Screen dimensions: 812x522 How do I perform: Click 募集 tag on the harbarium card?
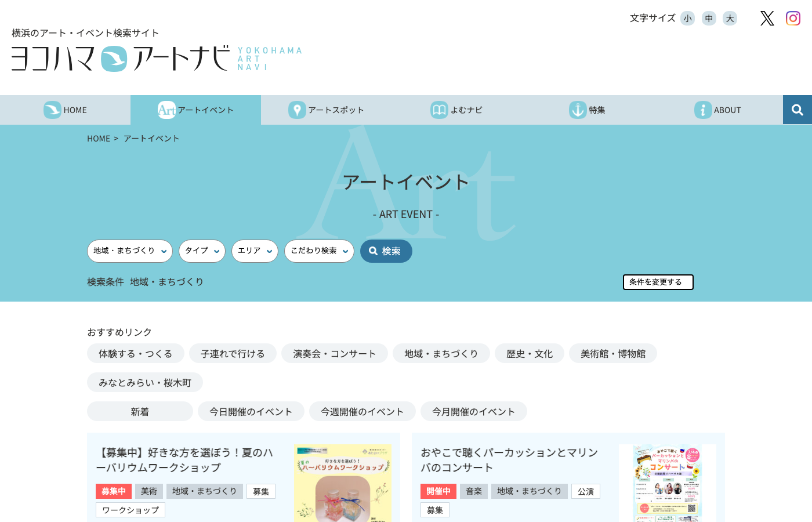pos(261,491)
